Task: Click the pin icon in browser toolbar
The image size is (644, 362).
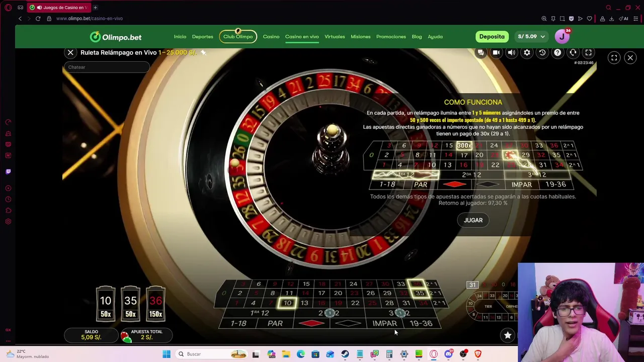Action: pos(553,19)
